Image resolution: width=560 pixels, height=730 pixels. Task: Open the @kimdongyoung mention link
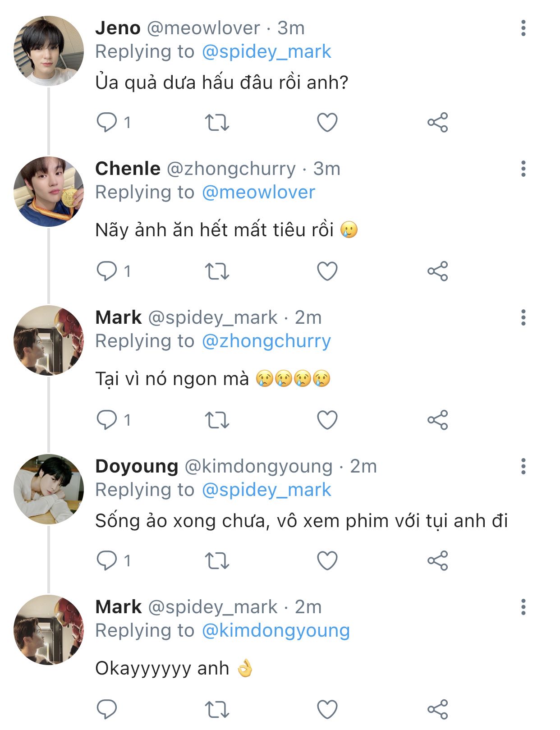click(x=275, y=630)
